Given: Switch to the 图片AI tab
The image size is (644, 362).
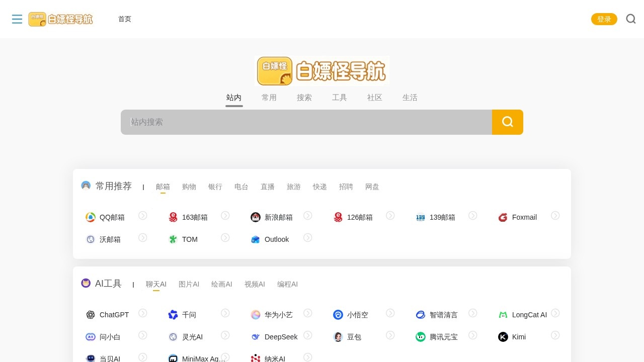Looking at the screenshot, I should (x=189, y=284).
